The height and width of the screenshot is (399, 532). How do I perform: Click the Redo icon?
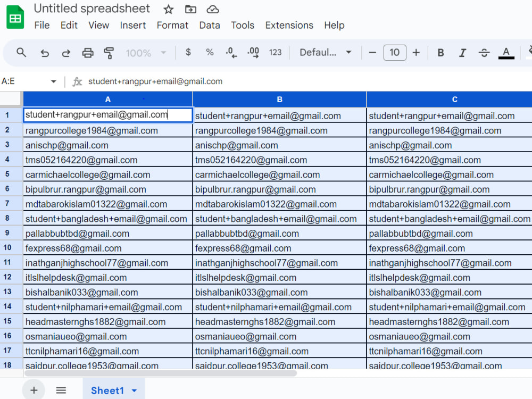click(x=65, y=53)
